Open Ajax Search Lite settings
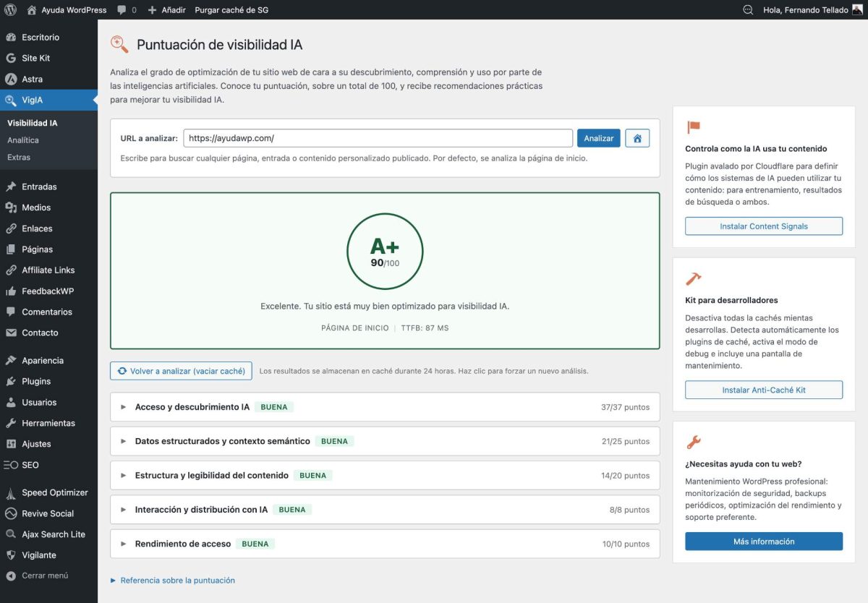 pos(12,534)
